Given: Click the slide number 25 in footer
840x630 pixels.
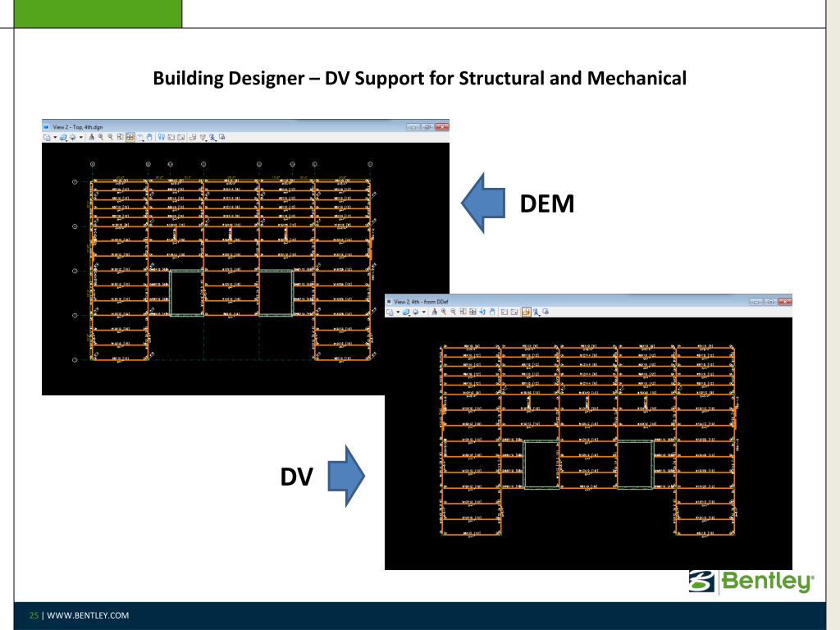Looking at the screenshot, I should [34, 615].
